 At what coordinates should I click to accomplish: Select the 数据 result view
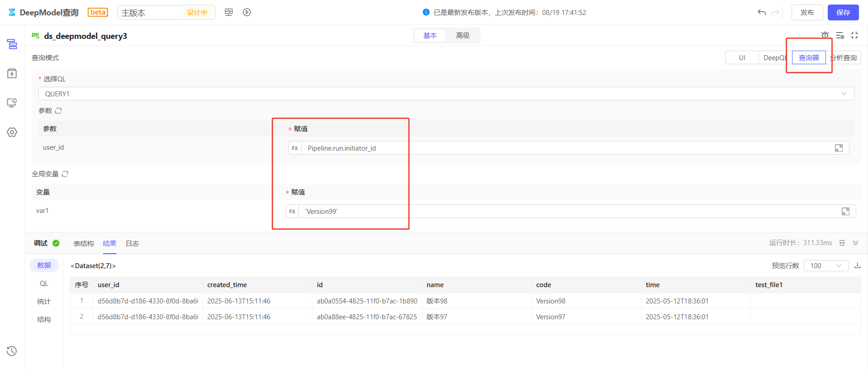(44, 265)
